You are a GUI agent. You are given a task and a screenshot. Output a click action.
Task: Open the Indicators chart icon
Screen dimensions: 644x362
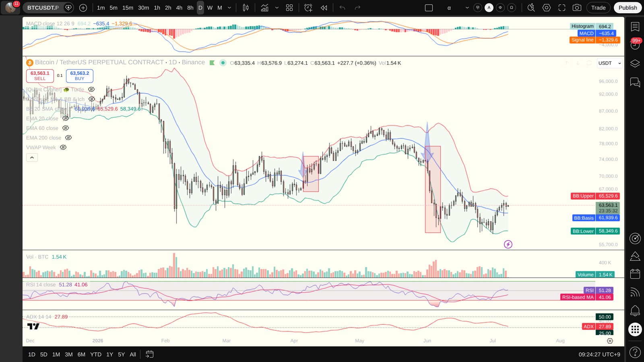[264, 8]
